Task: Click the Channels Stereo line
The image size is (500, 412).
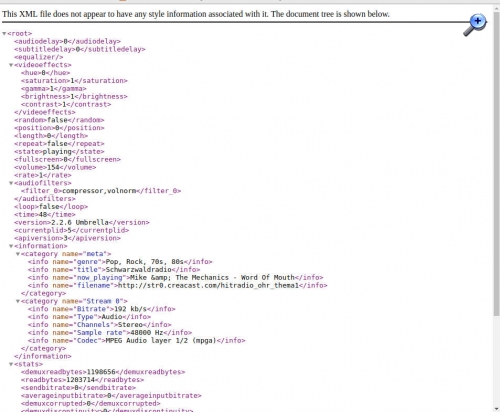Action: point(100,325)
